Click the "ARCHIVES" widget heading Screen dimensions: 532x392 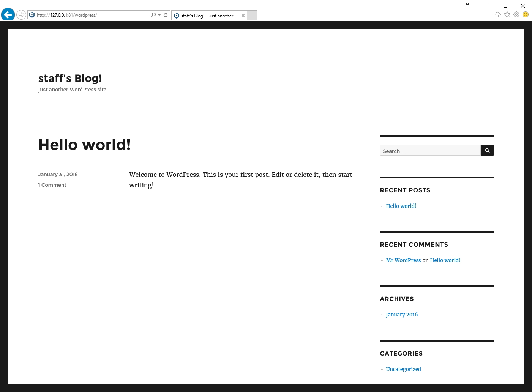point(397,299)
